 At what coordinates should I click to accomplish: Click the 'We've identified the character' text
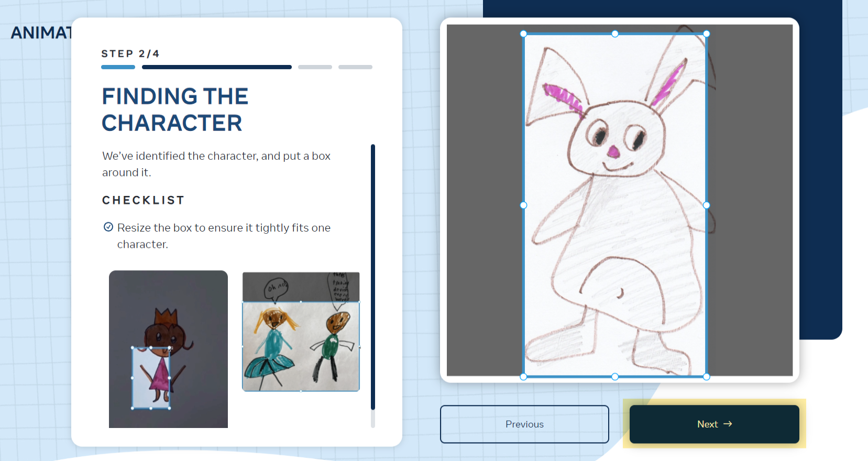coord(216,164)
